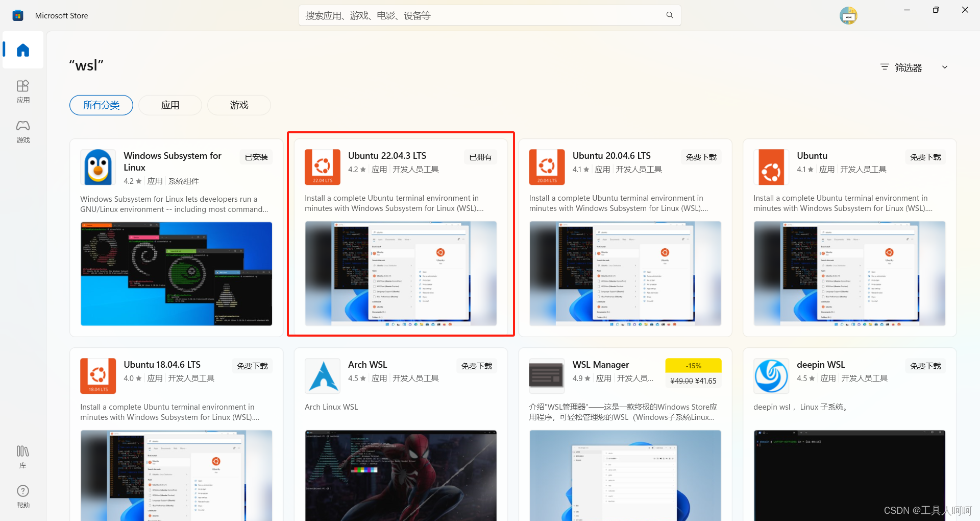Open the Ubuntu card screenshot thumbnail
This screenshot has width=980, height=521.
point(849,274)
